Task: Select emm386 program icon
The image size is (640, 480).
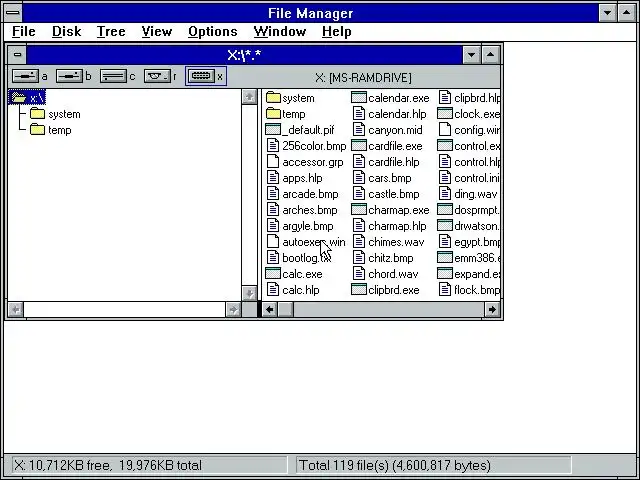Action: (x=445, y=258)
